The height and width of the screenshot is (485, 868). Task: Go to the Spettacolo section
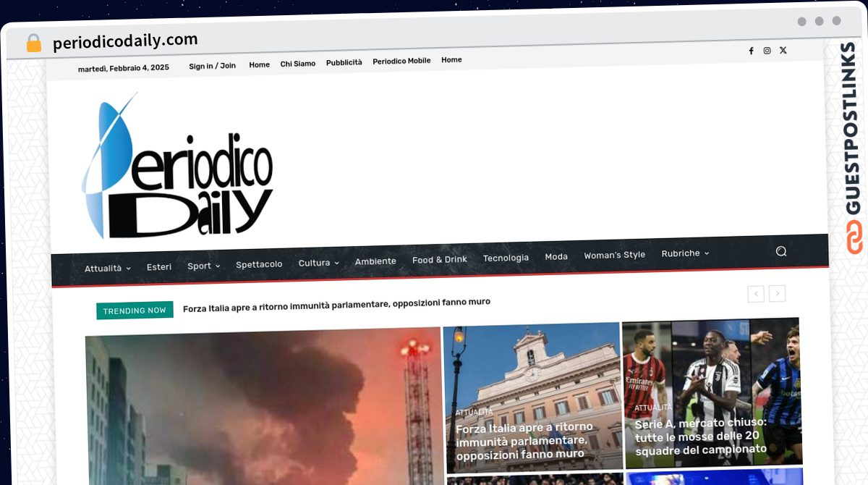coord(259,264)
